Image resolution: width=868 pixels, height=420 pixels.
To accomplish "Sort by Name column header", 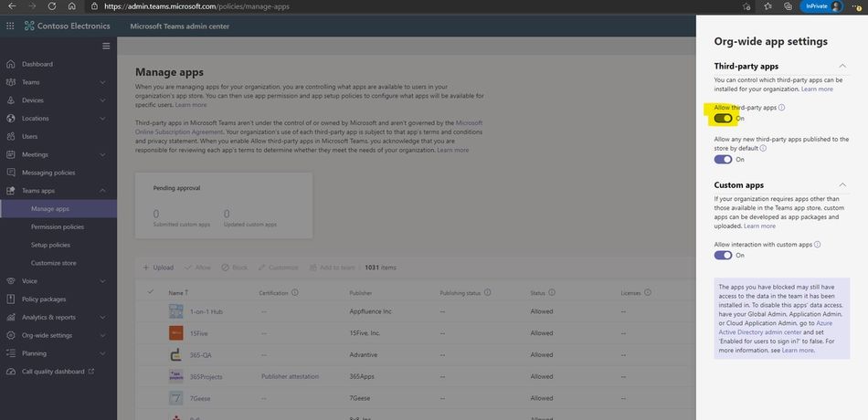I will (x=177, y=293).
